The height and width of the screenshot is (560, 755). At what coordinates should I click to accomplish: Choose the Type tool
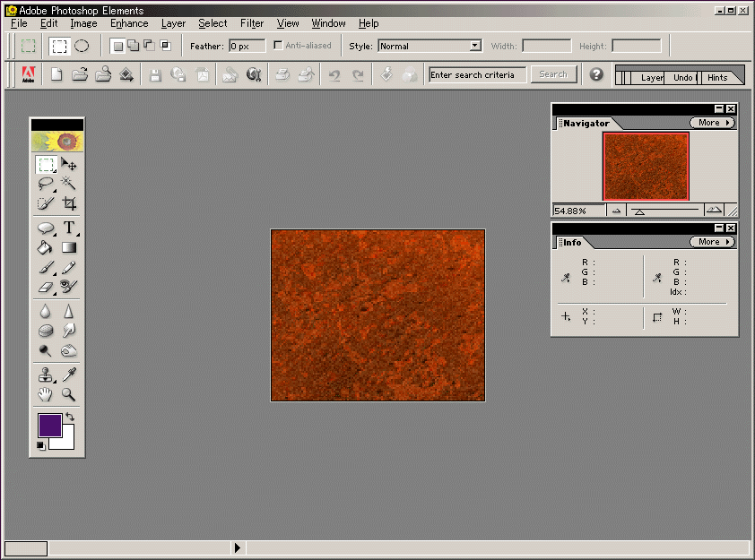[x=69, y=228]
